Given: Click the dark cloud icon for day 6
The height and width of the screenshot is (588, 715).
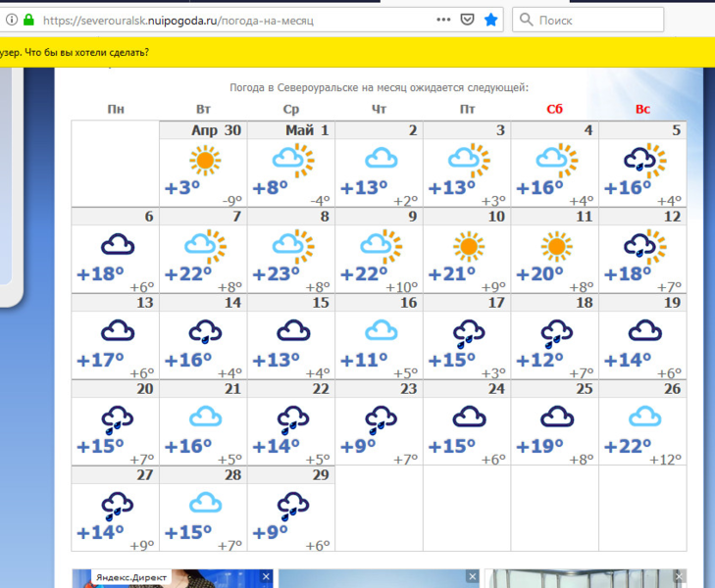Looking at the screenshot, I should (118, 245).
